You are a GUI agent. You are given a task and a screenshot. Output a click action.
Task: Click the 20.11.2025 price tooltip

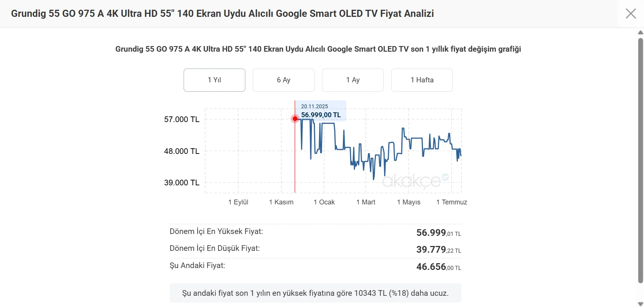(321, 111)
